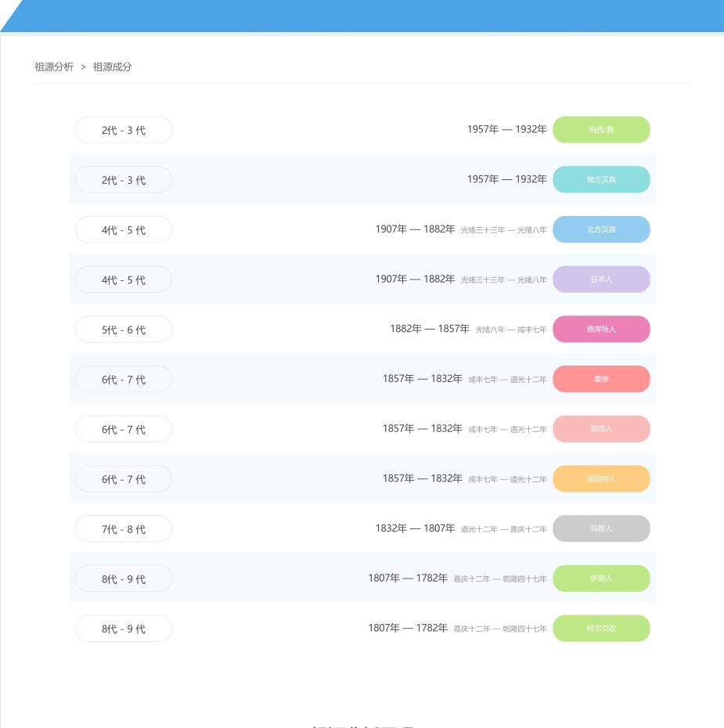Image resolution: width=724 pixels, height=728 pixels.
Task: Click the gray 玛雅人 tag
Action: tap(601, 528)
